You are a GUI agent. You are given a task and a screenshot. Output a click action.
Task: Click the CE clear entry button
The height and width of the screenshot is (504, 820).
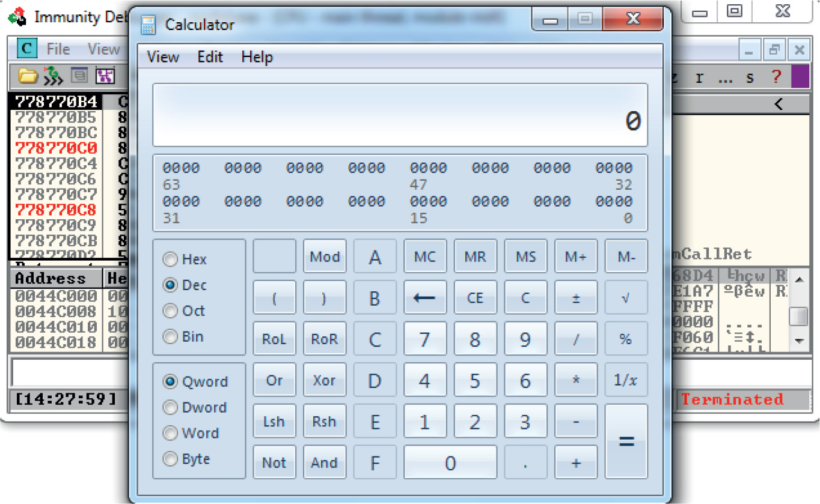[x=475, y=298]
